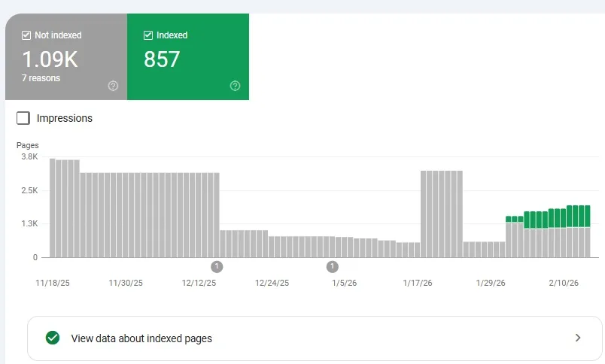
Task: Click the 857 indexed count
Action: (162, 59)
